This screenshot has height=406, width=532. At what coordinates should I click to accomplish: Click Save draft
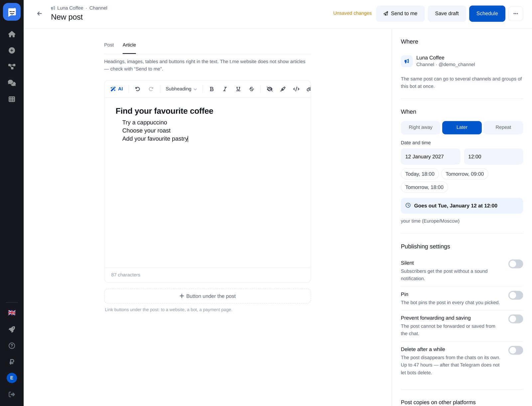(x=447, y=14)
